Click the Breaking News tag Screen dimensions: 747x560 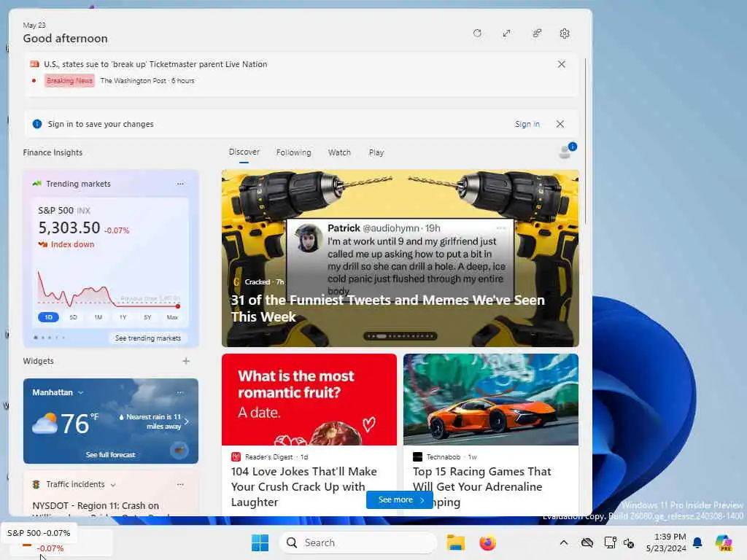click(x=69, y=80)
